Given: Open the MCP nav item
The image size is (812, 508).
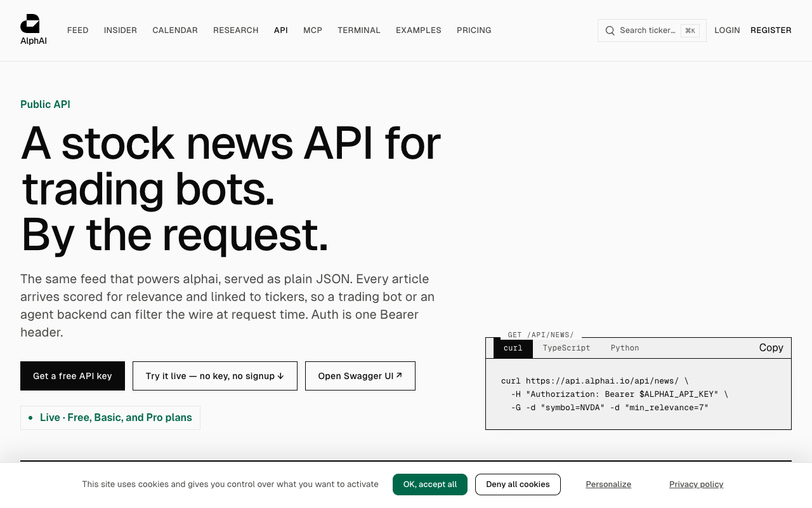Looking at the screenshot, I should [313, 30].
